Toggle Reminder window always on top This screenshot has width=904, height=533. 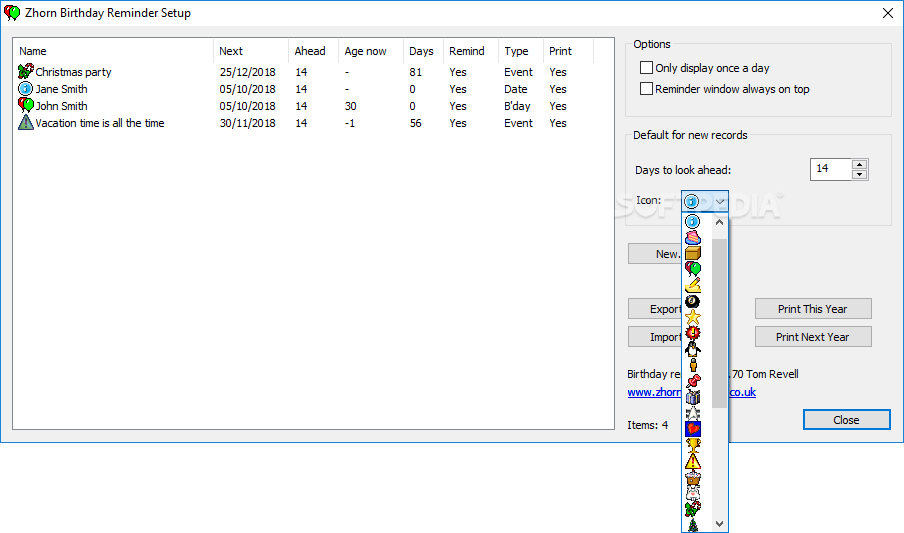[646, 88]
